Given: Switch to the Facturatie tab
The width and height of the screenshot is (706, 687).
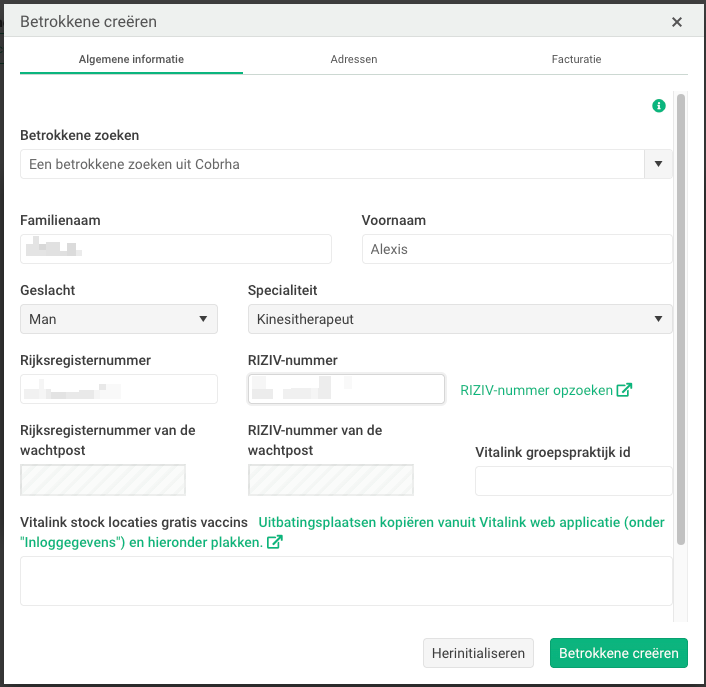Looking at the screenshot, I should point(576,59).
